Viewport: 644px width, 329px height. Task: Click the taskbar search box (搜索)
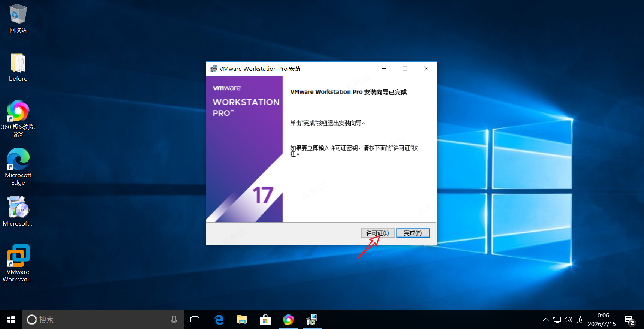click(x=103, y=320)
